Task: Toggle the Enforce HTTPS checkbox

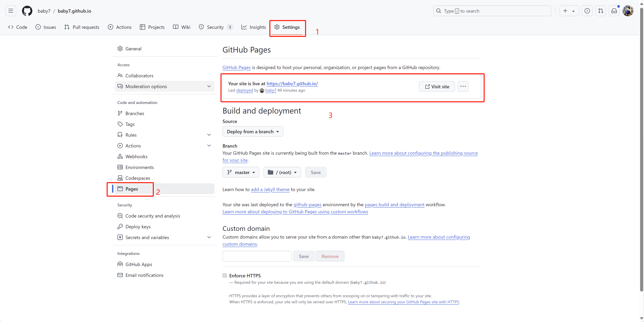Action: click(225, 275)
